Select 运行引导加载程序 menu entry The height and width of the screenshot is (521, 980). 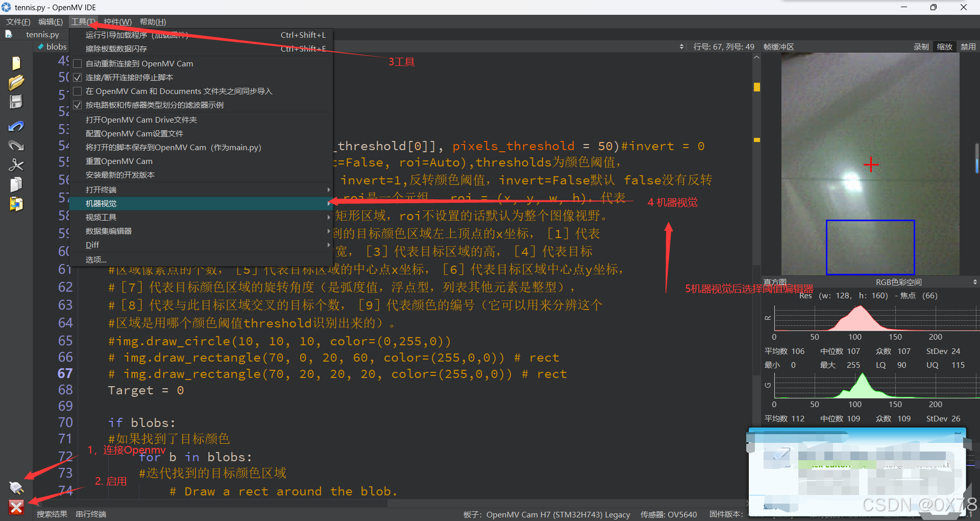point(201,35)
